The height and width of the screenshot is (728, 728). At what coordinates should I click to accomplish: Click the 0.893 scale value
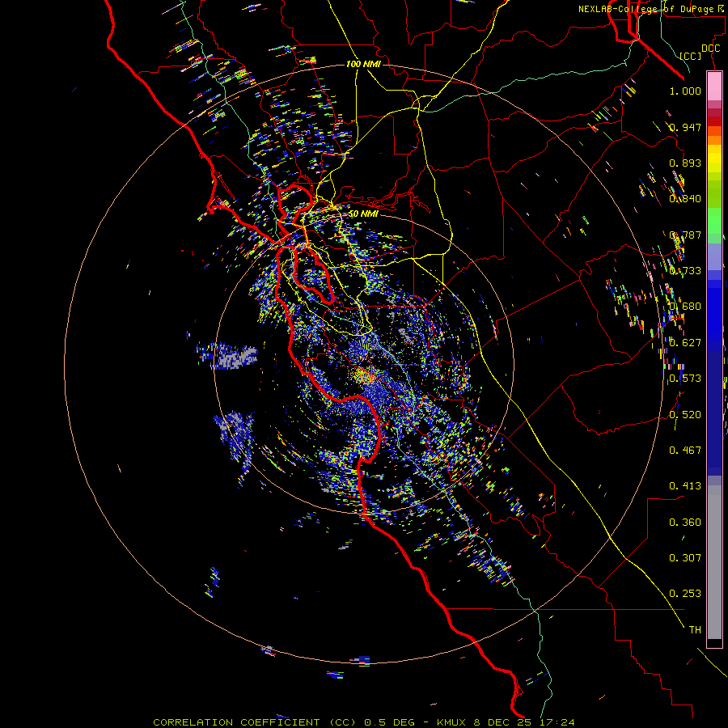click(x=685, y=163)
